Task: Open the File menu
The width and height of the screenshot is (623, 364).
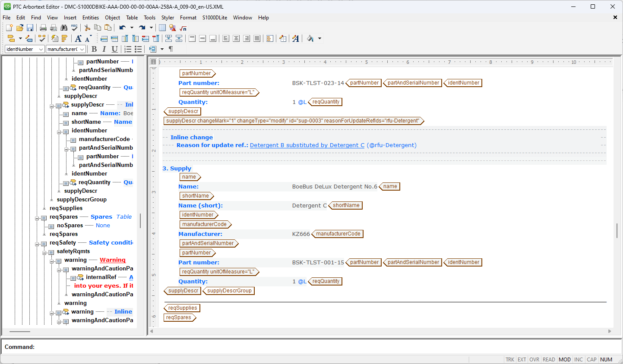Action: [6, 18]
